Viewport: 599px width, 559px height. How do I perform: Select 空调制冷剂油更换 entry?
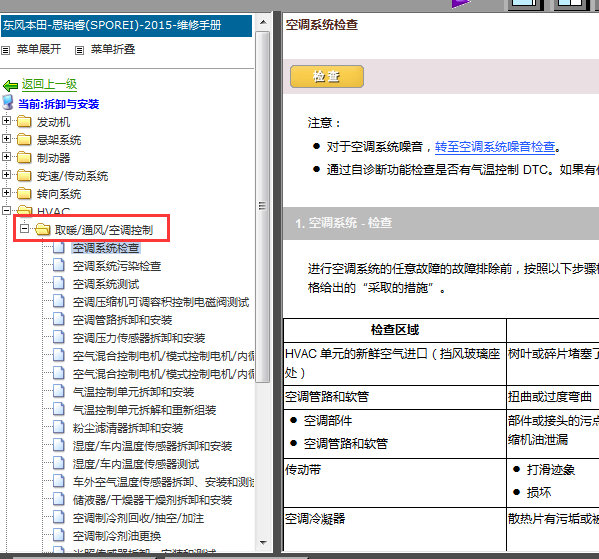point(117,536)
